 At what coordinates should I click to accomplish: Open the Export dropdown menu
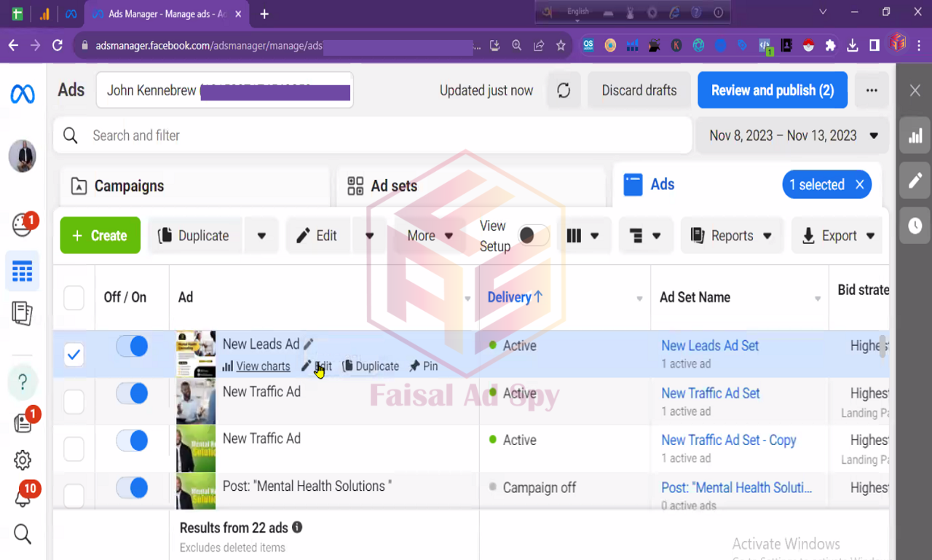pos(839,236)
